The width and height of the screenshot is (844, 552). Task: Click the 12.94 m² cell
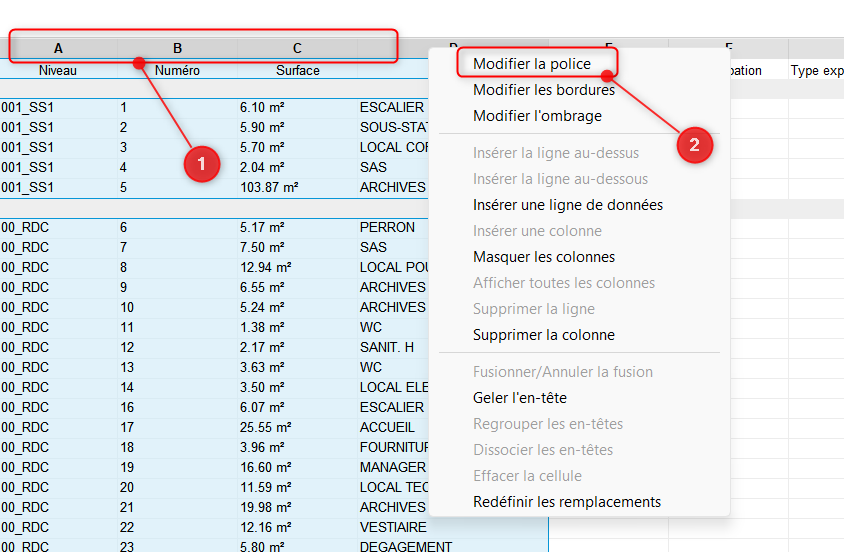[x=297, y=267]
